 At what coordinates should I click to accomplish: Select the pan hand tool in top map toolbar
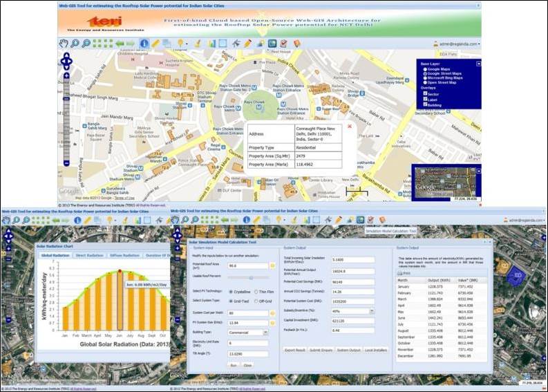tap(64, 44)
